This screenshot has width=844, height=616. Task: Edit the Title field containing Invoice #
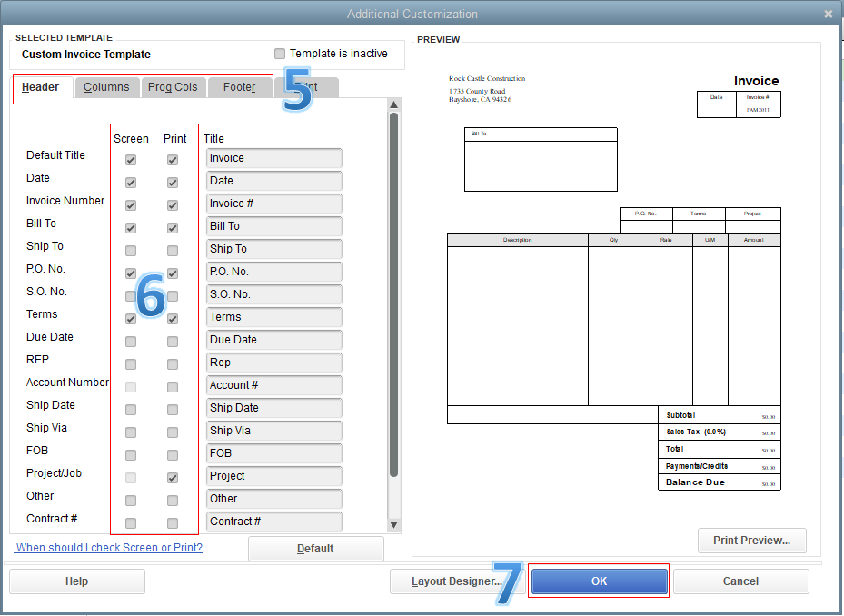click(x=273, y=204)
